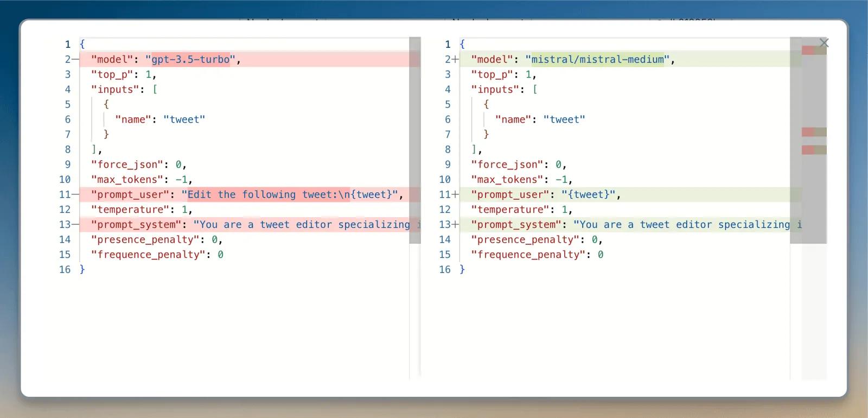Click the "gpt-3.5-turbo" model value
868x418 pixels.
(x=190, y=59)
